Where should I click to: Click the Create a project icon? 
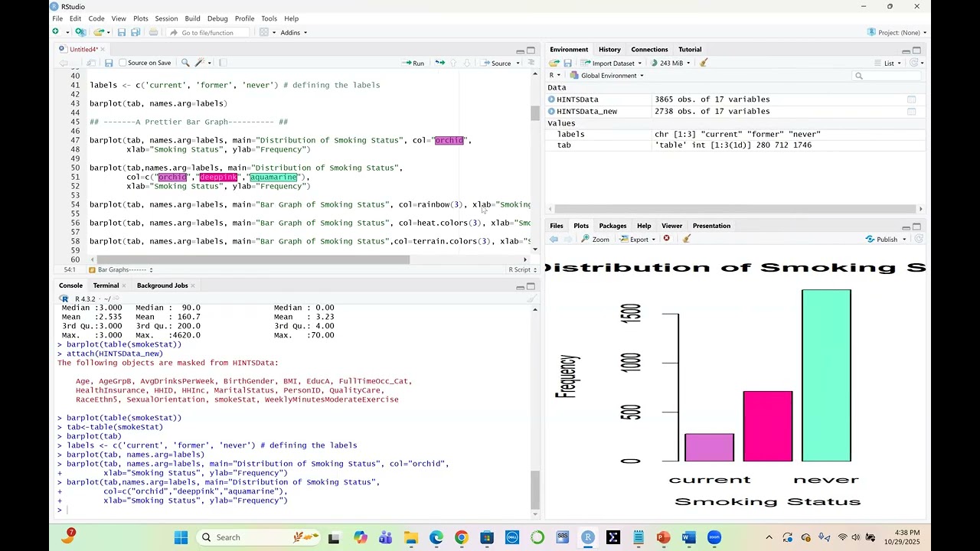tap(80, 32)
